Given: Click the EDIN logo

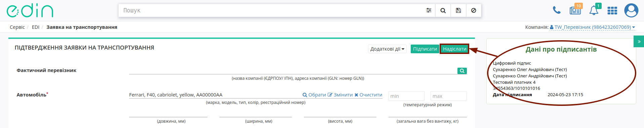Looking at the screenshot, I should (30, 11).
